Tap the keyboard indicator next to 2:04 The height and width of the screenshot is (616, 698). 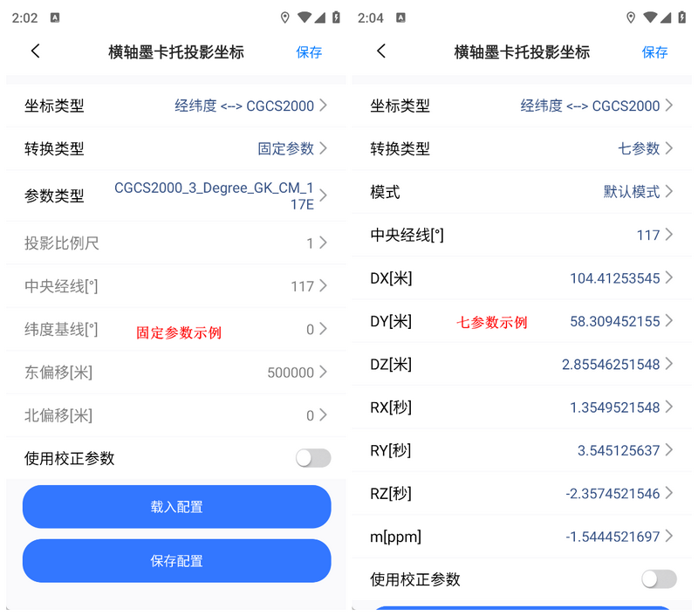tap(400, 17)
